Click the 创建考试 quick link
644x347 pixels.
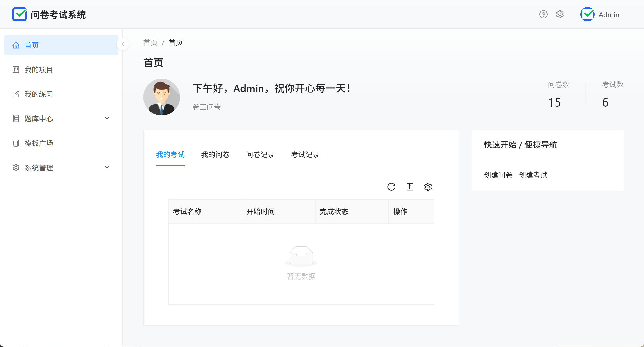pyautogui.click(x=533, y=175)
